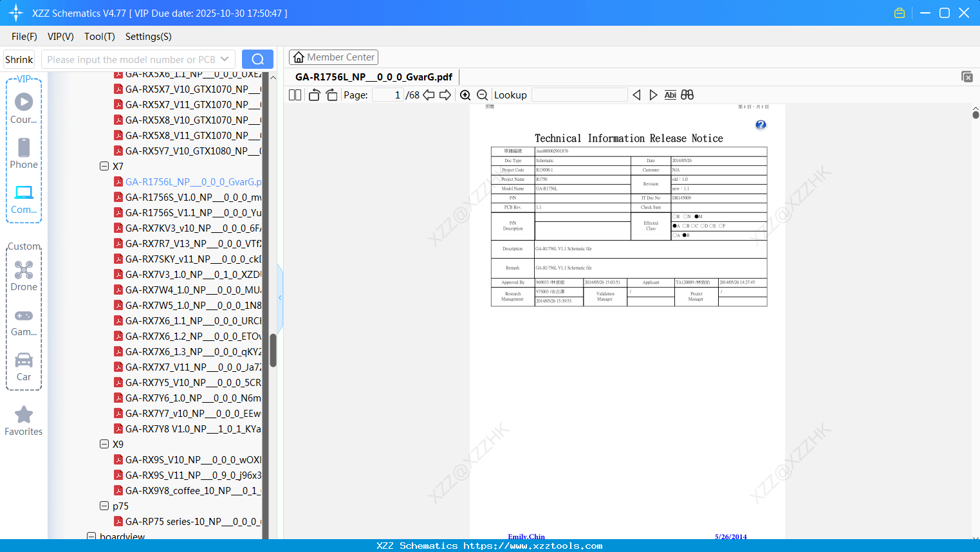Open GA-RX7R7_V13_NP file

187,243
